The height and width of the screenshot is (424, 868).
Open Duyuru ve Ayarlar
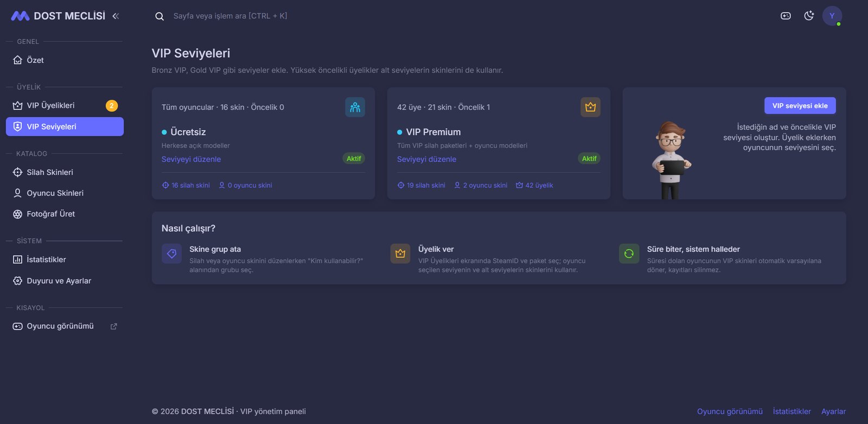(65, 281)
